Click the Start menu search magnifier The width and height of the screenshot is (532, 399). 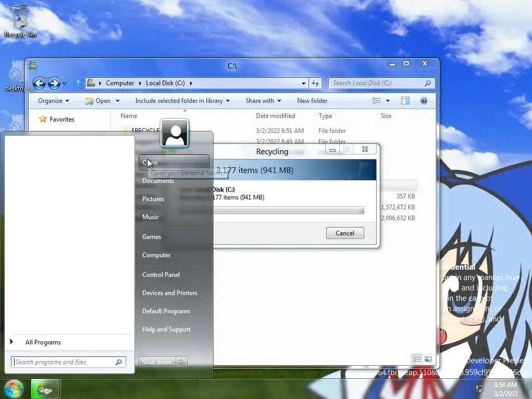tap(119, 362)
